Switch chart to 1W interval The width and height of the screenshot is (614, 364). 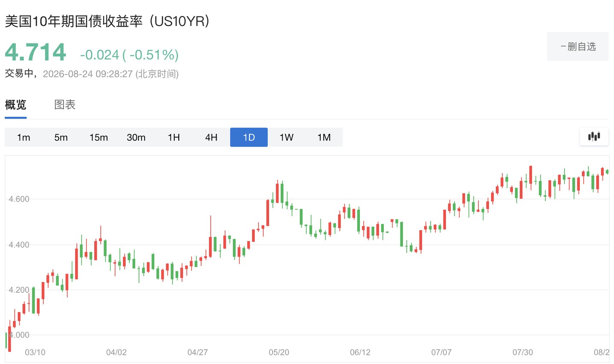pyautogui.click(x=287, y=137)
